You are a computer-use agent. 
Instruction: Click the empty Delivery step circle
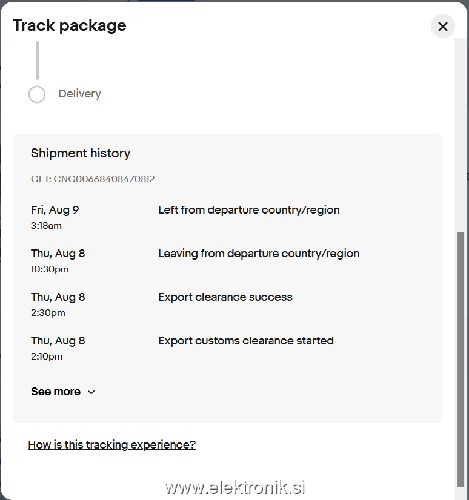coord(37,94)
